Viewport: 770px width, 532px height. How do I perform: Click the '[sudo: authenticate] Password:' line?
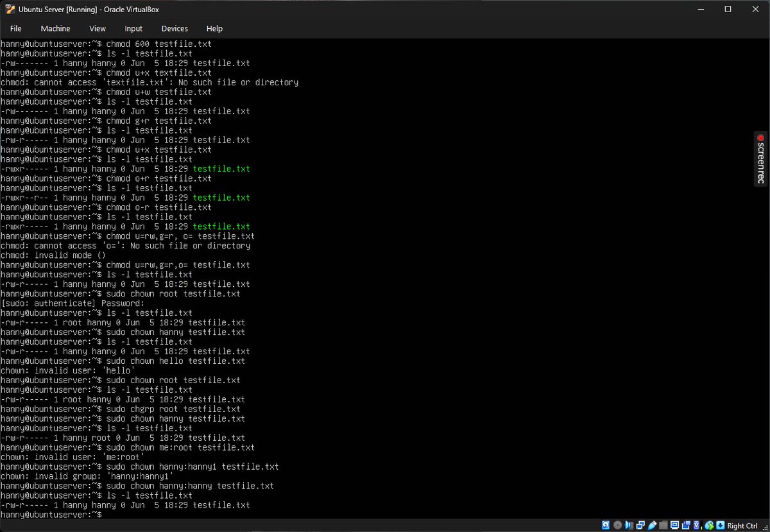click(73, 304)
